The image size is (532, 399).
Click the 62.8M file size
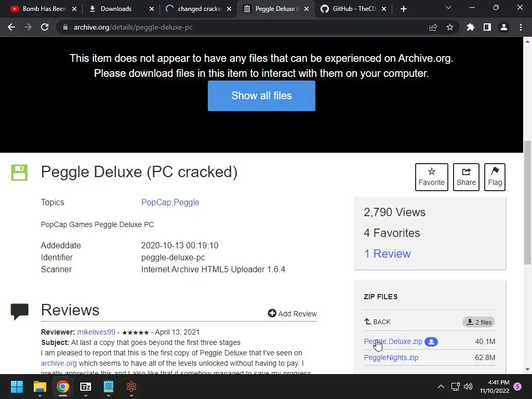pyautogui.click(x=485, y=357)
